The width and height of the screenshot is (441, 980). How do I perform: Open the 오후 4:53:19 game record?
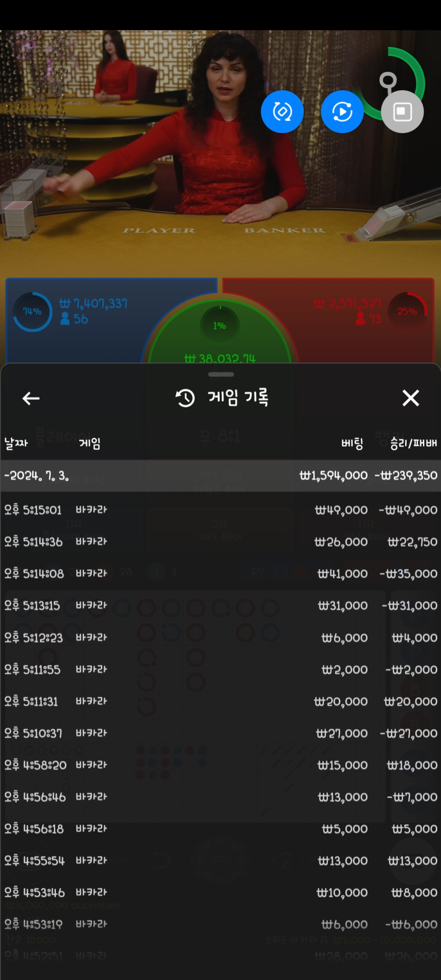click(220, 925)
